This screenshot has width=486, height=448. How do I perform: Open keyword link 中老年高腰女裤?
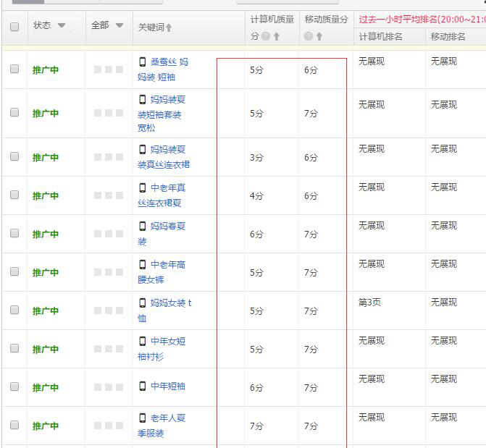pyautogui.click(x=162, y=272)
